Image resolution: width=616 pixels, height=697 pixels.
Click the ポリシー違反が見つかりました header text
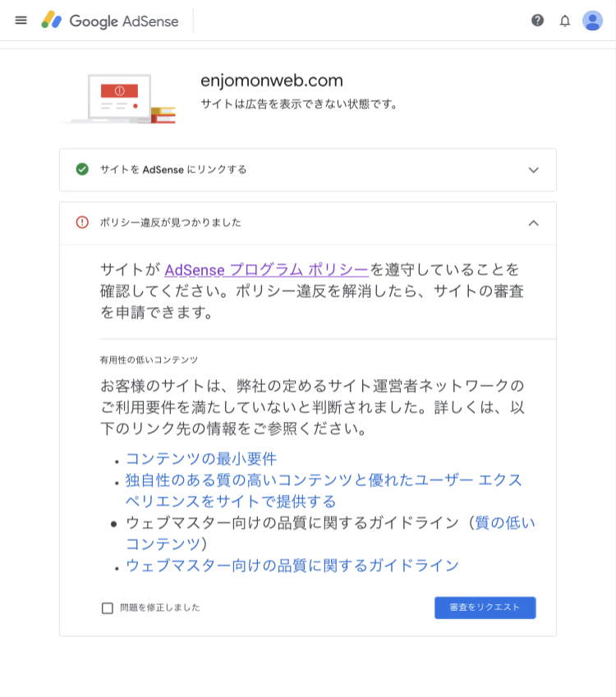pyautogui.click(x=171, y=222)
